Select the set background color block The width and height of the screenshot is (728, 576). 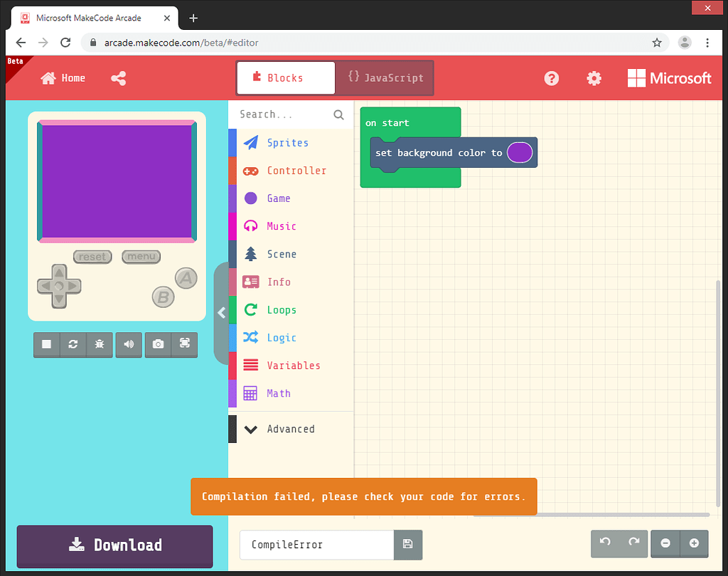438,153
